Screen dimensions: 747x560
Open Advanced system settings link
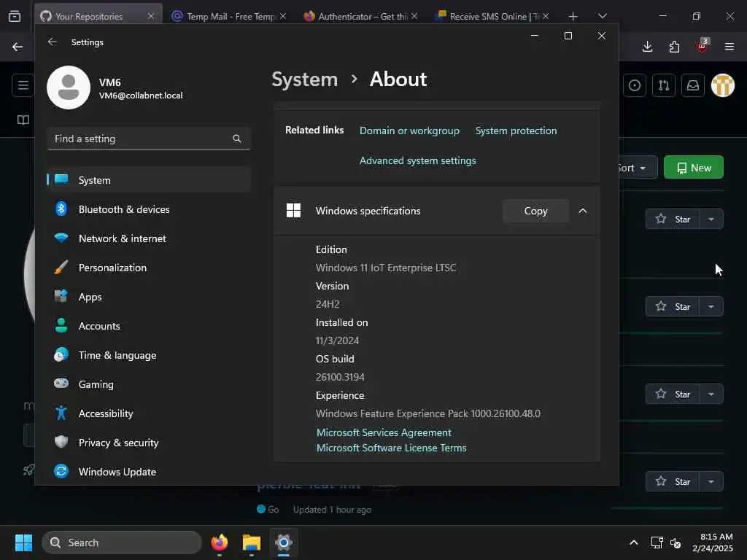click(x=417, y=160)
